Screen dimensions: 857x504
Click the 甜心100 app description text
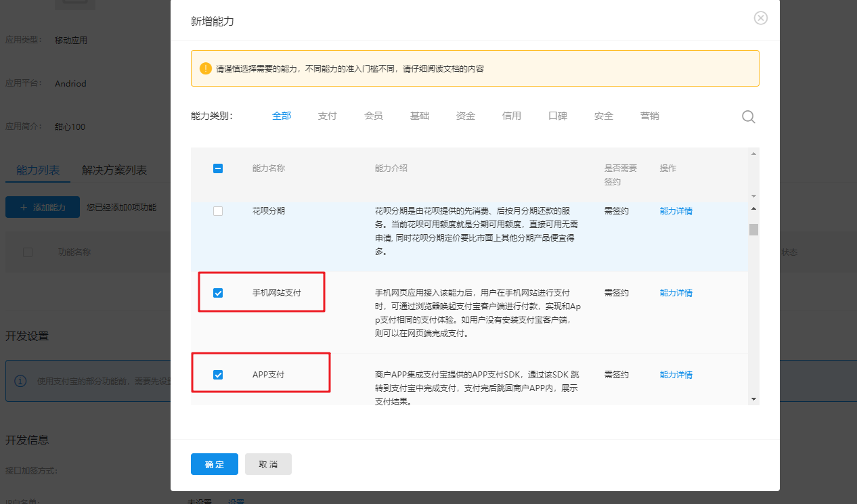(70, 127)
